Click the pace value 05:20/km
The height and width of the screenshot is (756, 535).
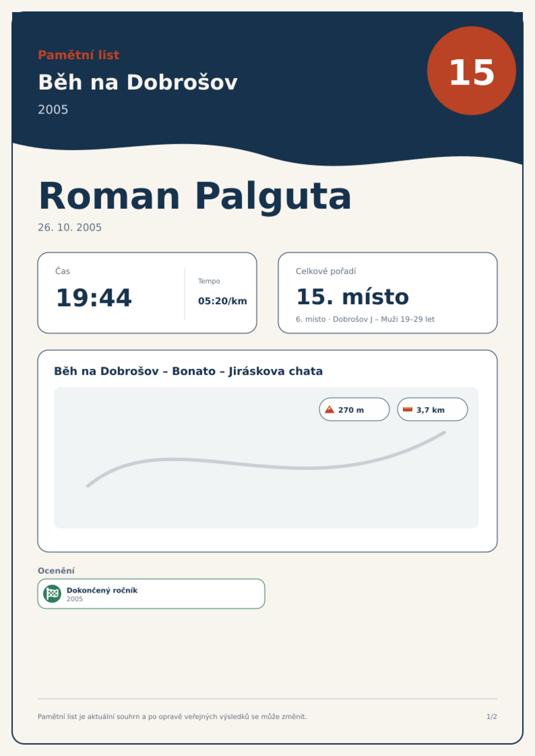[222, 301]
